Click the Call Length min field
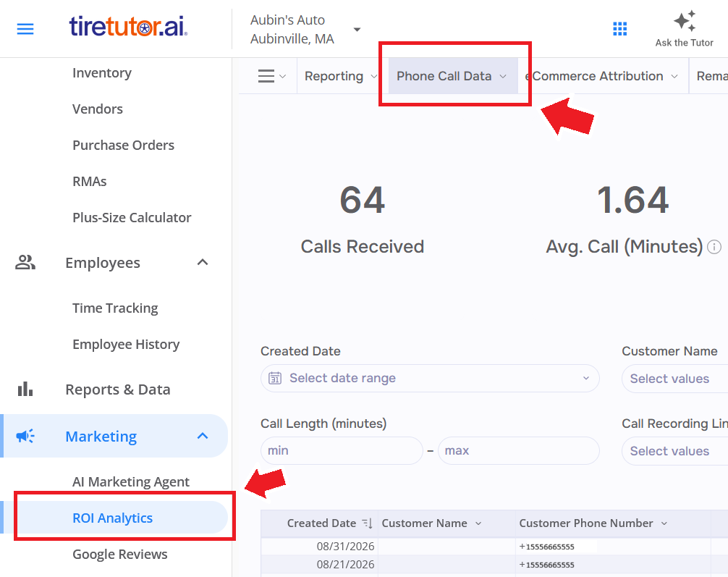This screenshot has height=577, width=728. point(342,450)
